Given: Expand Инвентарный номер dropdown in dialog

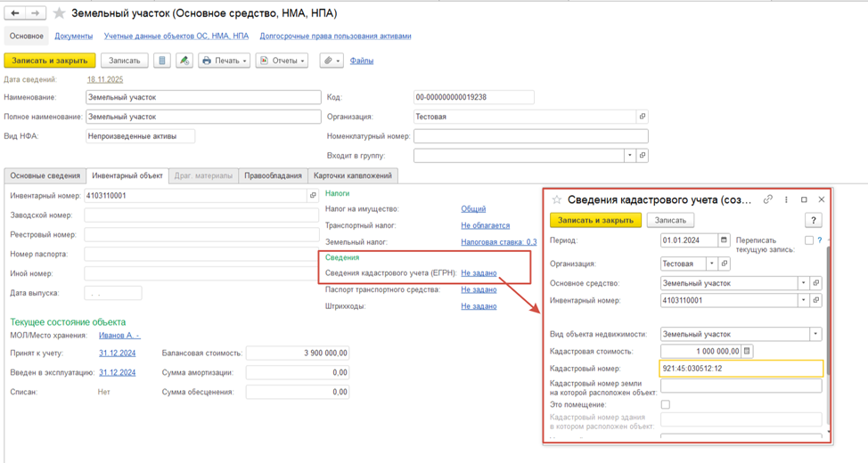Looking at the screenshot, I should (x=804, y=300).
